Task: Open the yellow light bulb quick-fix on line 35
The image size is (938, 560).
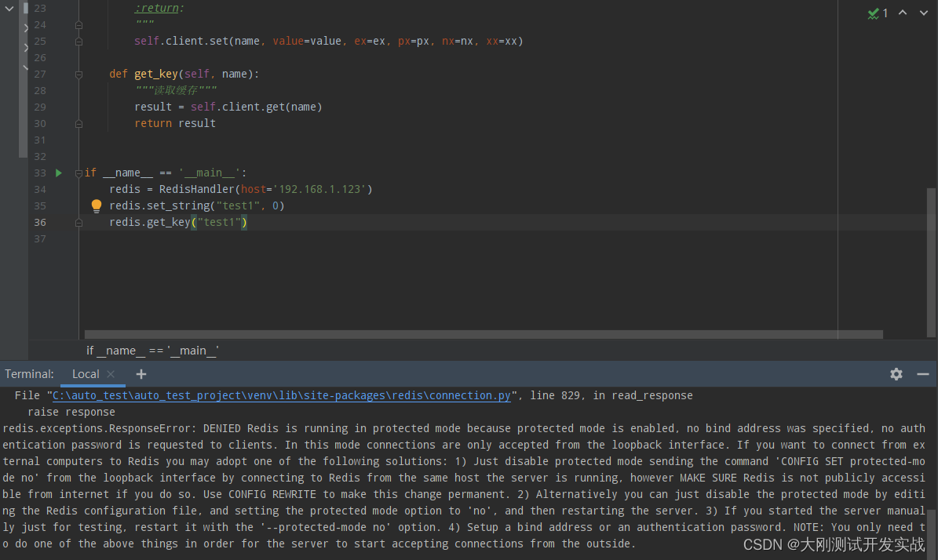Action: pos(97,206)
